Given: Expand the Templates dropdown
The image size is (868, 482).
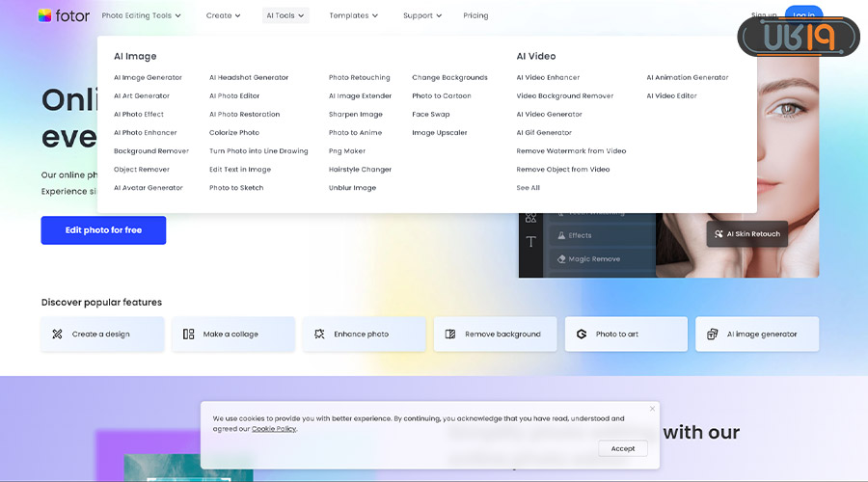Looking at the screenshot, I should (x=353, y=15).
